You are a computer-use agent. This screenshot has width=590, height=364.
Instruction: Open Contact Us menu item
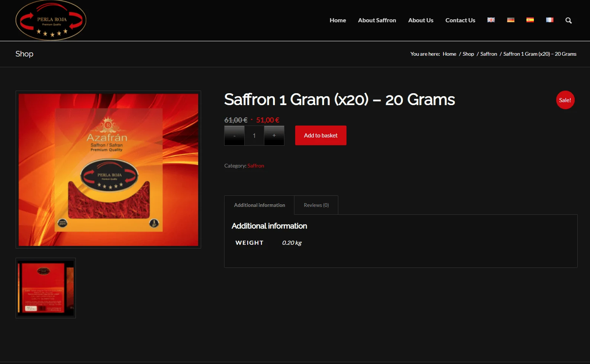coord(460,20)
